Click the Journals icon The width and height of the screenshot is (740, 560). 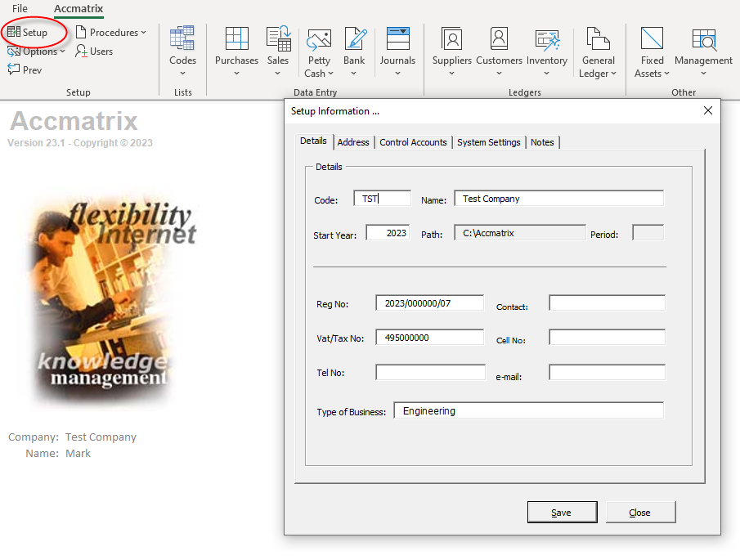pos(397,39)
